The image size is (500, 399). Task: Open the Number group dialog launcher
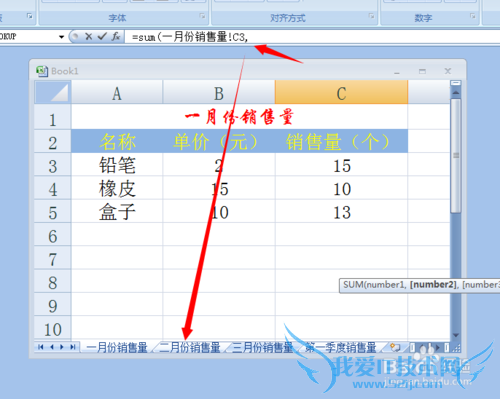click(x=473, y=16)
